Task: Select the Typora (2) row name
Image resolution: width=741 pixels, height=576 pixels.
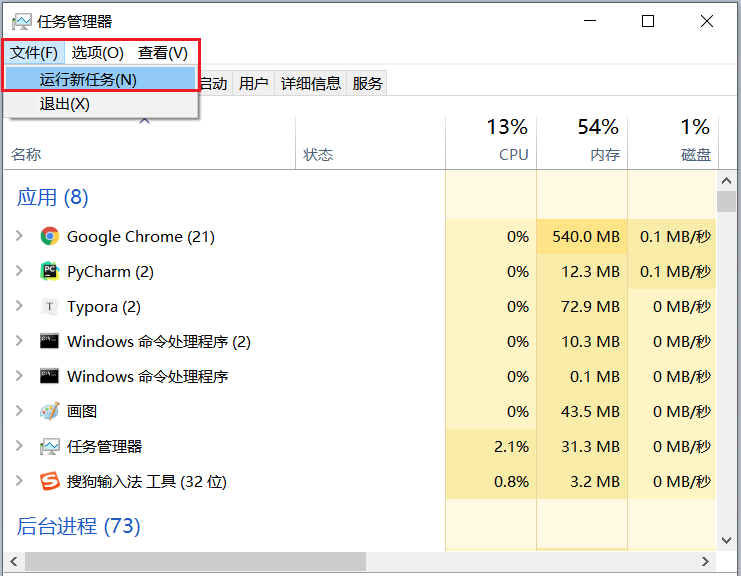Action: 104,307
